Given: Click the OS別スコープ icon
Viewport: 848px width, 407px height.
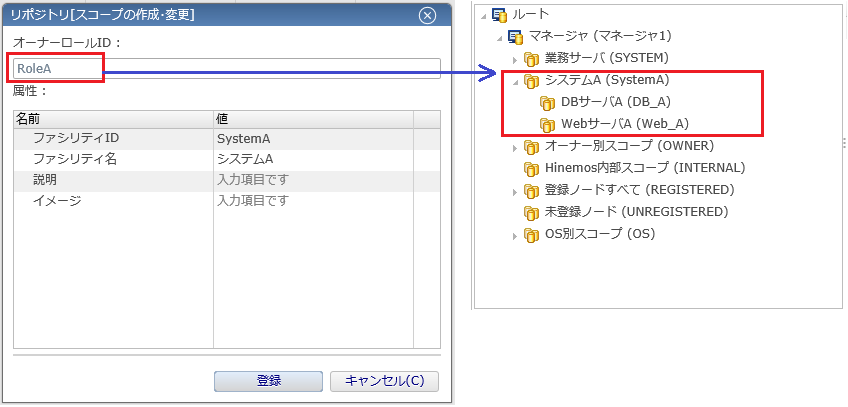Looking at the screenshot, I should pos(532,236).
